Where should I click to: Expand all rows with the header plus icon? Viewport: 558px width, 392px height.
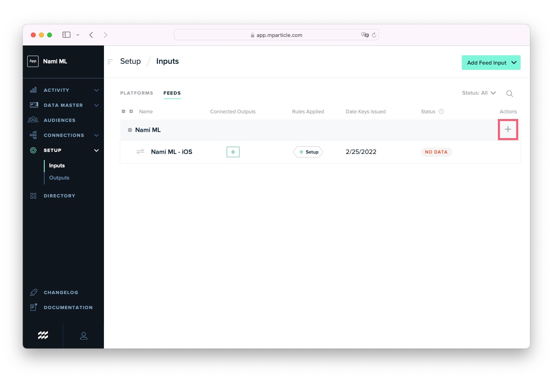click(131, 111)
